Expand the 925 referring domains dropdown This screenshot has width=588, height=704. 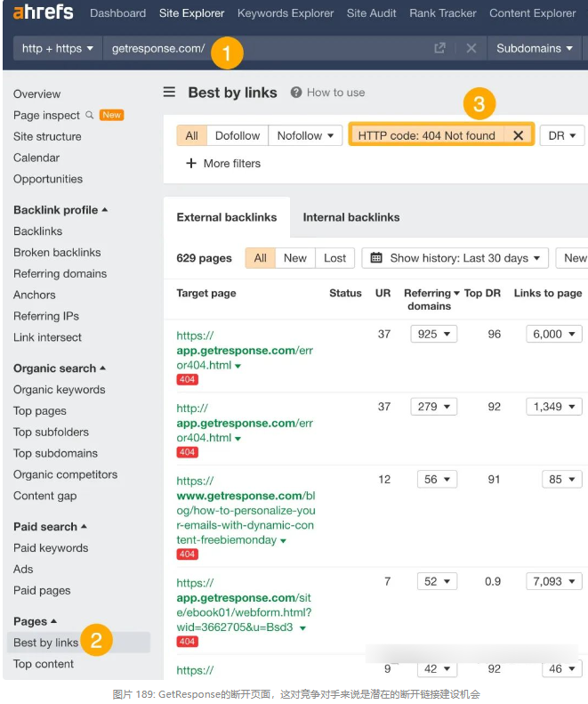(433, 334)
